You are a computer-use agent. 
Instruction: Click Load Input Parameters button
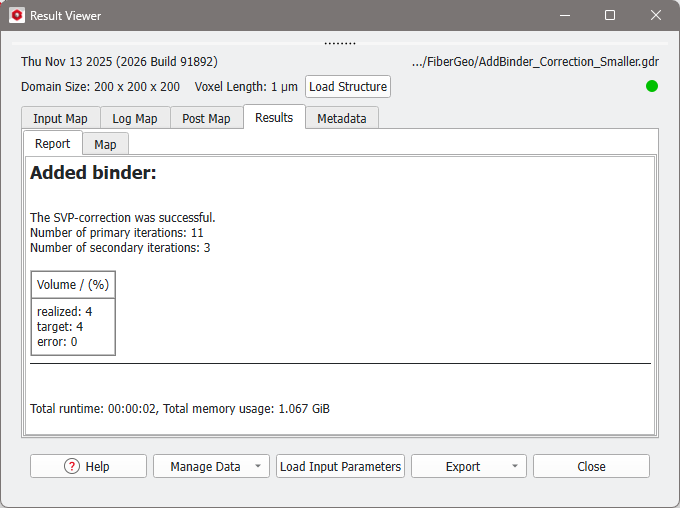[x=340, y=466]
